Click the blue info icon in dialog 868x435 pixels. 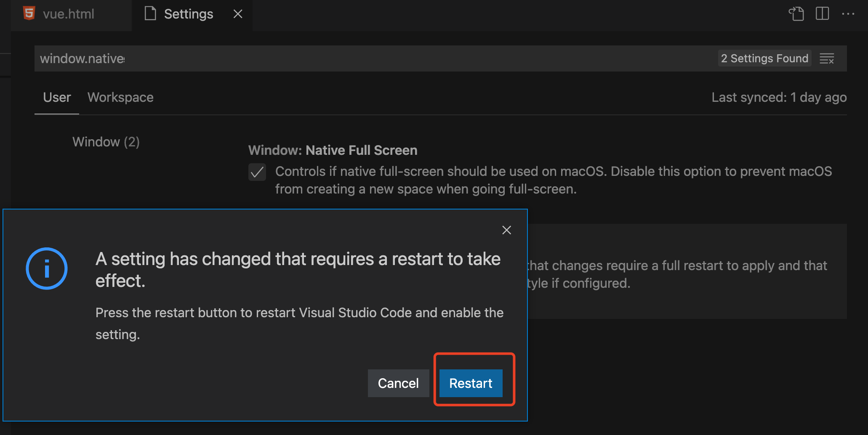[x=47, y=268]
